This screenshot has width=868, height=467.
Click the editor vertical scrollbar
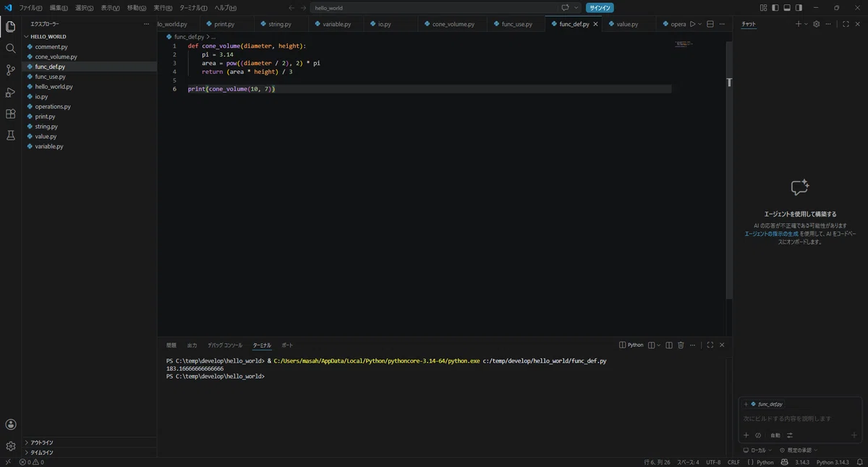tap(729, 169)
